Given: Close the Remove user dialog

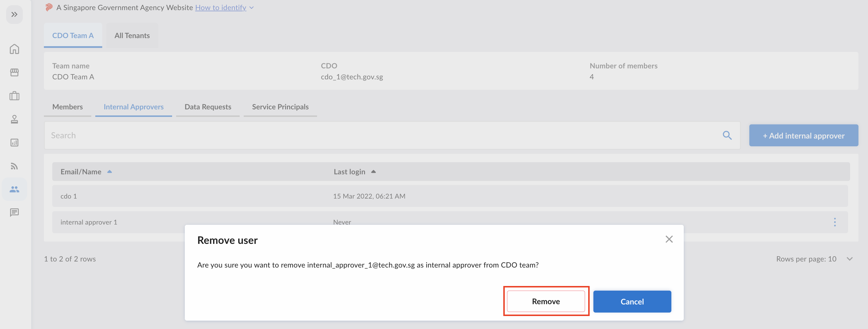Looking at the screenshot, I should (669, 239).
